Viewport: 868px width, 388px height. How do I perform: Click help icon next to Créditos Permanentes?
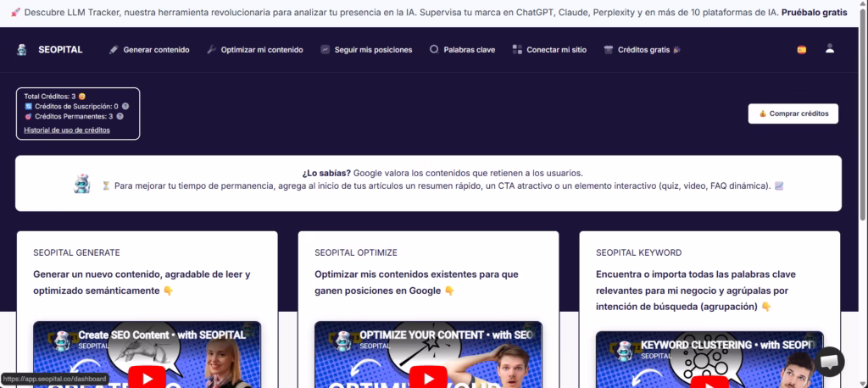pyautogui.click(x=120, y=117)
